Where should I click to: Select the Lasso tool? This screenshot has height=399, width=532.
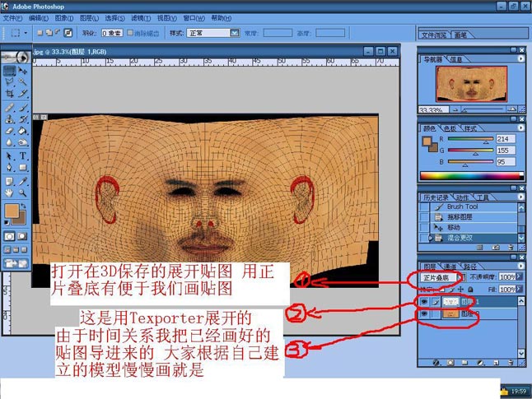pos(10,81)
